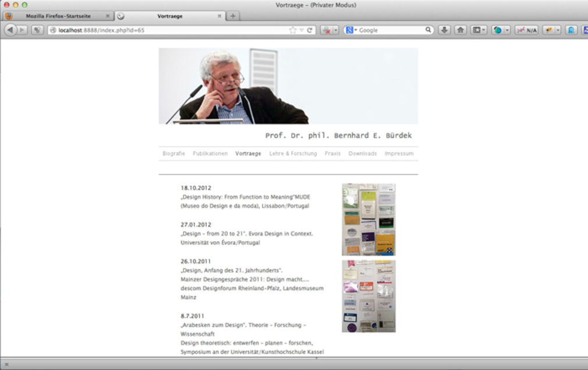Screen dimensions: 588x370
Task: Click the globe add-on toolbar icon
Action: (x=498, y=30)
